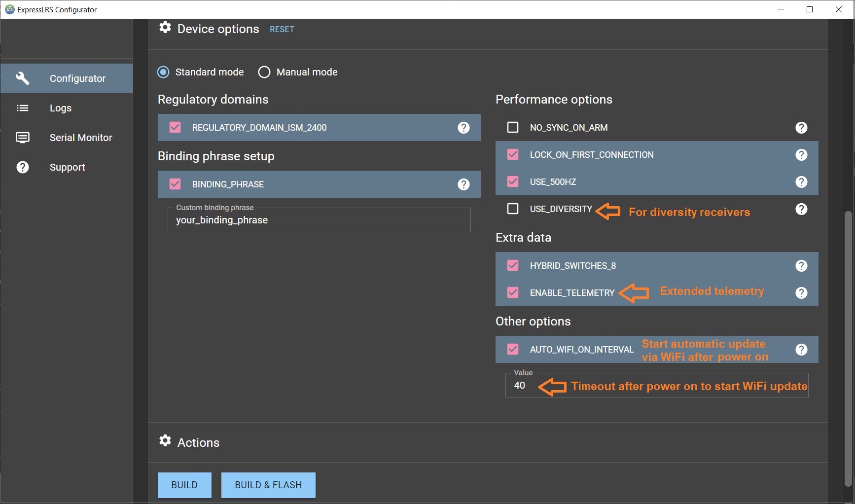The width and height of the screenshot is (855, 504).
Task: Uncheck AUTO_WIFI_ON_INTERVAL checkbox
Action: pos(513,350)
